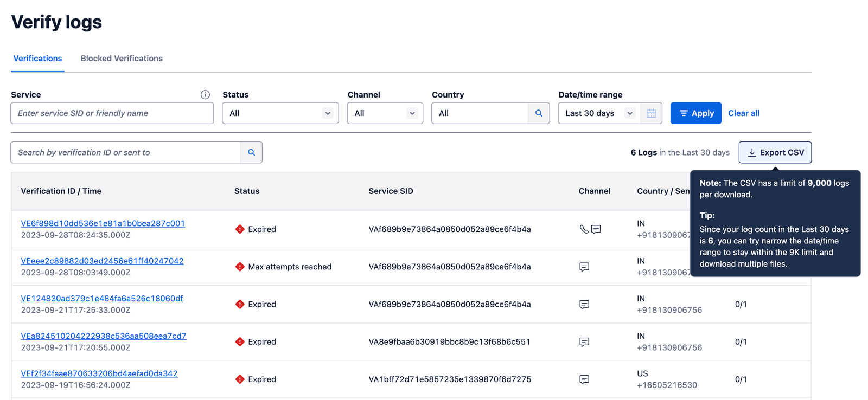This screenshot has width=868, height=400.
Task: Expand the Last 30 days range dropdown
Action: tap(598, 113)
